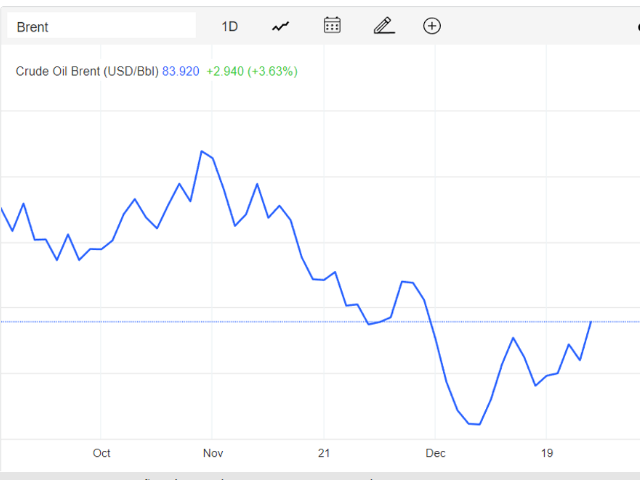This screenshot has height=480, width=640.
Task: Select the 21 date label on axis
Action: (x=324, y=453)
